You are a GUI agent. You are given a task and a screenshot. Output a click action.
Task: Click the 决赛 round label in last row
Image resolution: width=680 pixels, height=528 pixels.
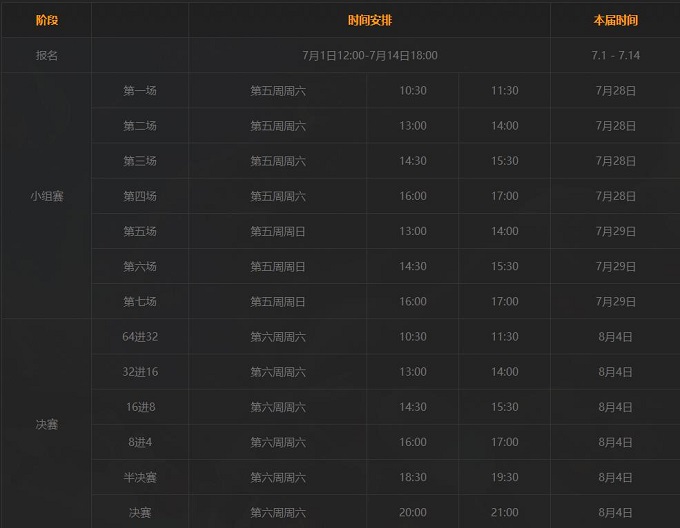pyautogui.click(x=140, y=513)
